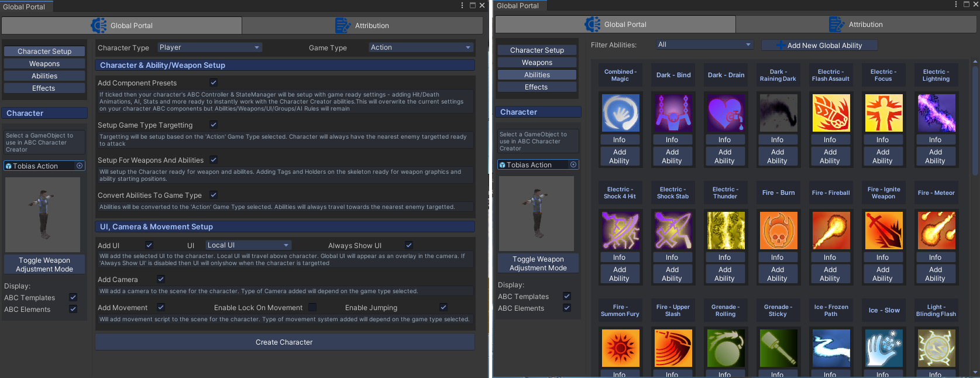The height and width of the screenshot is (378, 980).
Task: Click the Electric Shock Stab icon
Action: 673,231
